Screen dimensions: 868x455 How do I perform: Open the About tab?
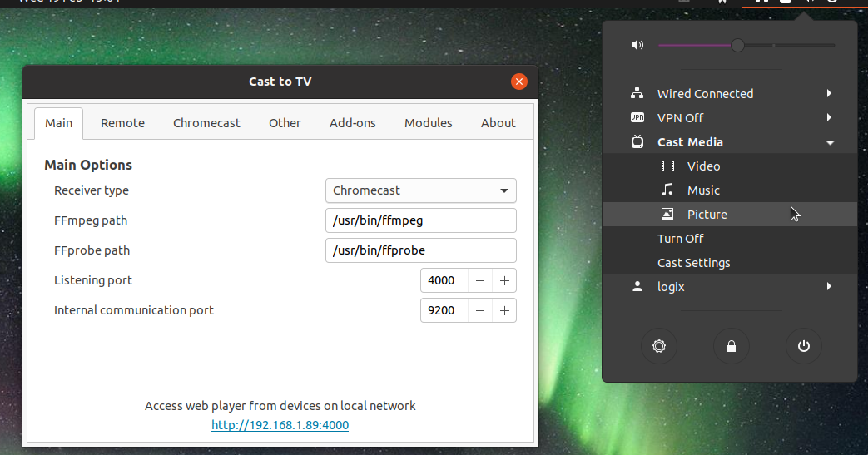coord(498,123)
